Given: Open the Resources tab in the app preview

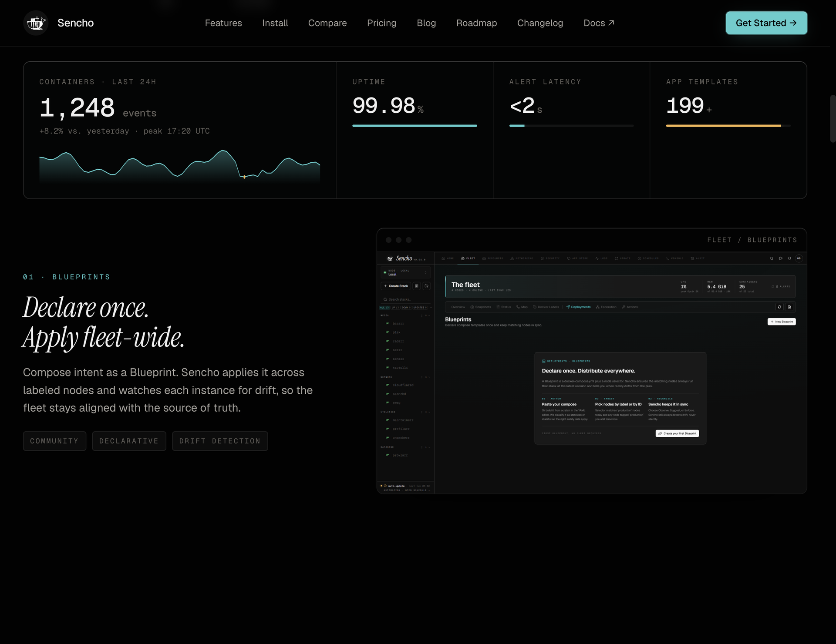Looking at the screenshot, I should click(x=492, y=258).
